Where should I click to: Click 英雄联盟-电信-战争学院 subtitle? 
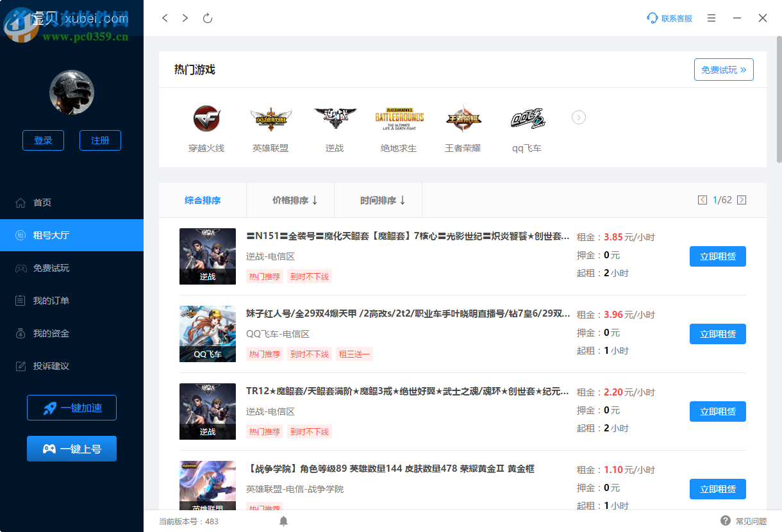[x=295, y=489]
